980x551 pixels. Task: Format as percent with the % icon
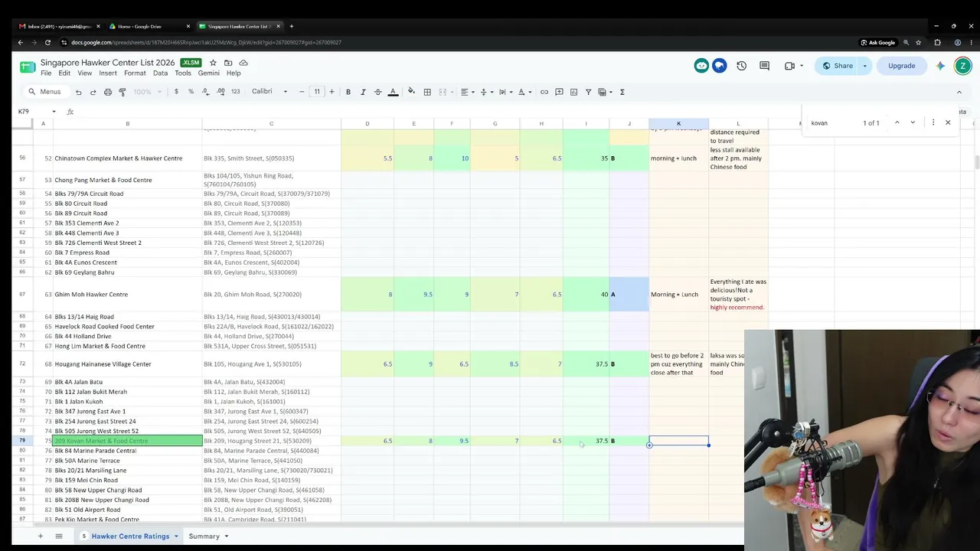point(191,92)
